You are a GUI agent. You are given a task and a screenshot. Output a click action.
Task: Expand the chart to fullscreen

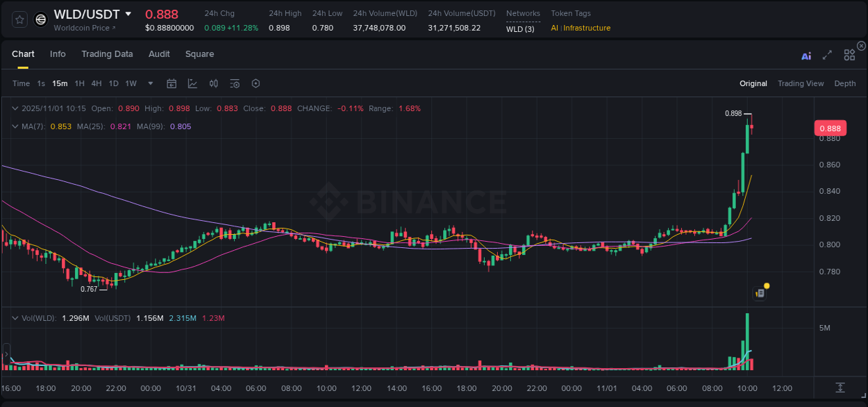coord(827,55)
